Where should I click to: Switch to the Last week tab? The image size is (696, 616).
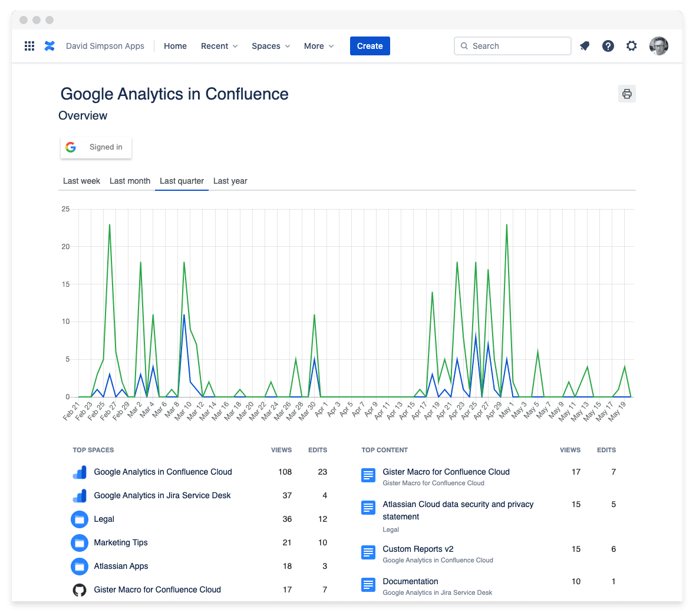(x=82, y=181)
